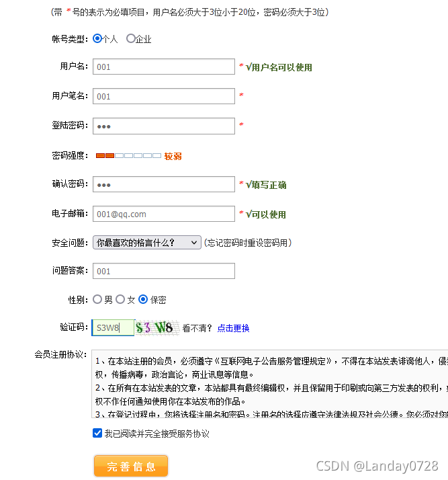The width and height of the screenshot is (448, 480).
Task: Click the 完善信息 submit button
Action: point(131,467)
